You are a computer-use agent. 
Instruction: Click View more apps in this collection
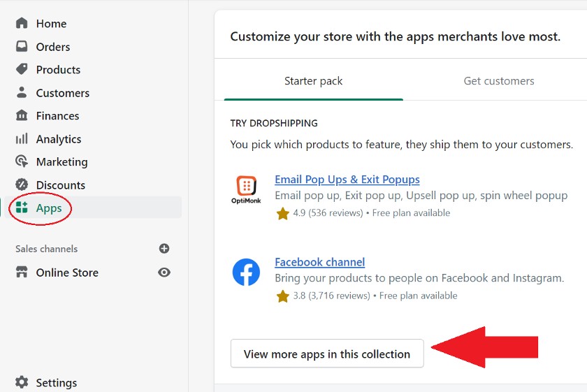tap(327, 354)
